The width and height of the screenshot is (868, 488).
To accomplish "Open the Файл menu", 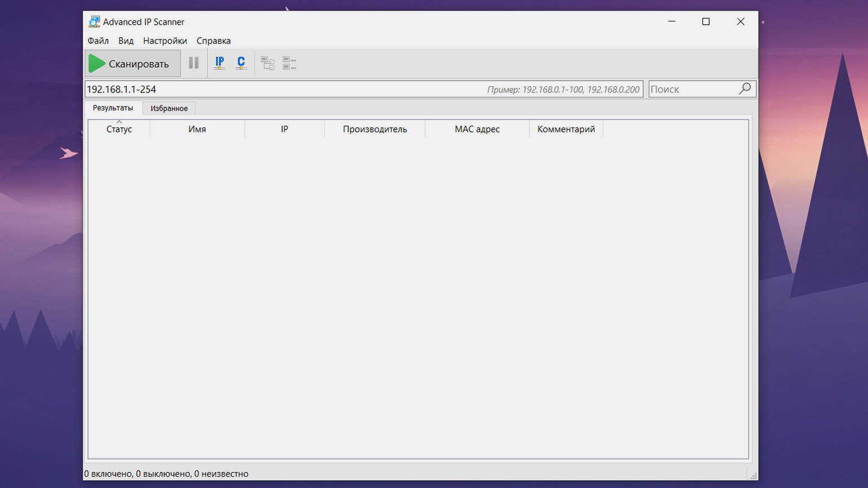I will pos(98,41).
